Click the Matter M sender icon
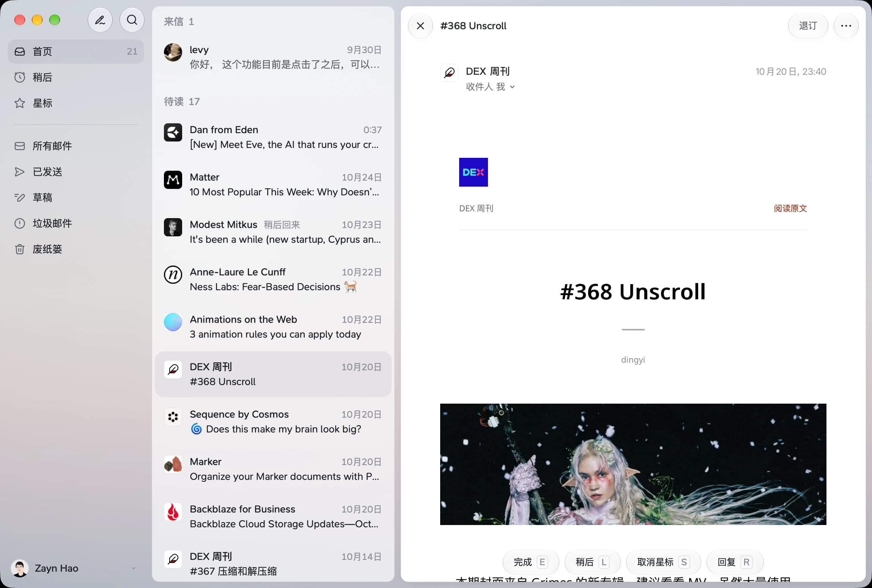The height and width of the screenshot is (588, 872). (x=173, y=180)
